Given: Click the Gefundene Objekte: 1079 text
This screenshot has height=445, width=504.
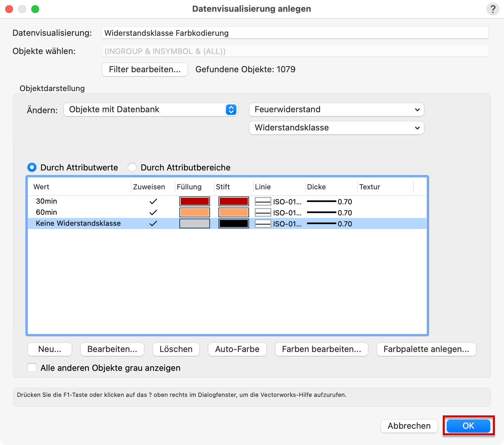Looking at the screenshot, I should pos(245,69).
